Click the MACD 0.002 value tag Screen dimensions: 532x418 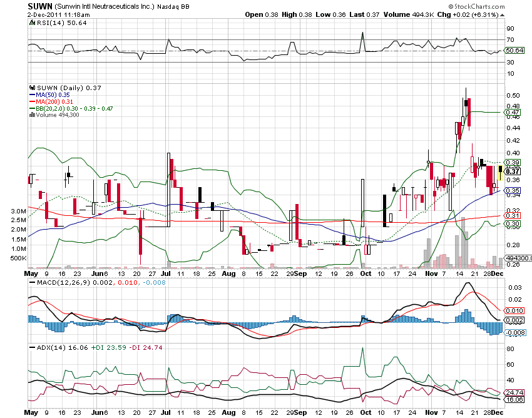tap(514, 320)
